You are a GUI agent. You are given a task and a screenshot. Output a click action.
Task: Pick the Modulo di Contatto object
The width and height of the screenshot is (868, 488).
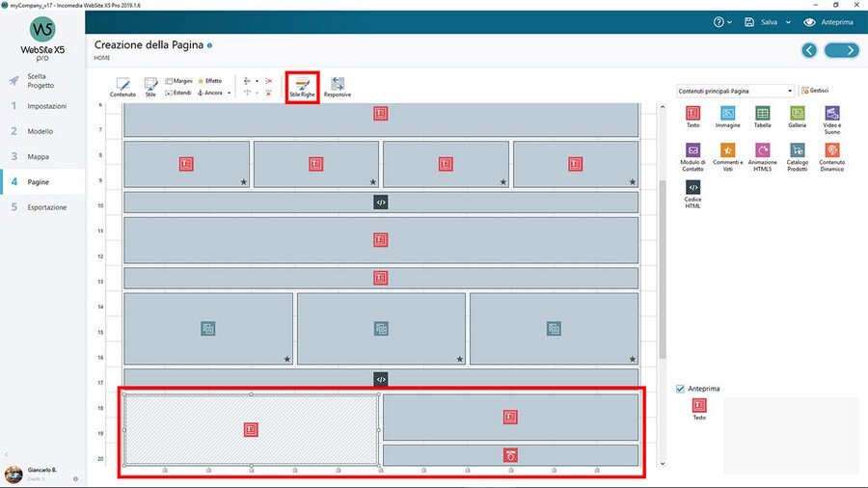692,154
